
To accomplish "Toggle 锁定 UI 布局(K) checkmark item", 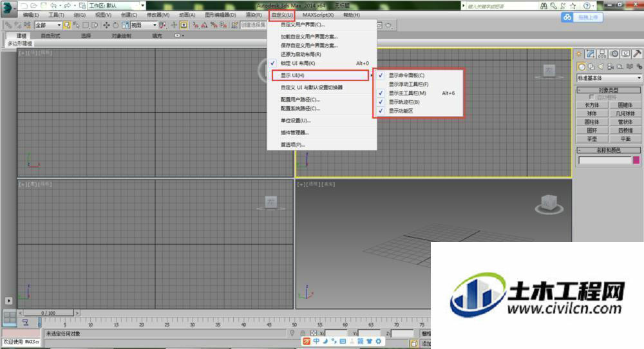I will click(x=322, y=63).
